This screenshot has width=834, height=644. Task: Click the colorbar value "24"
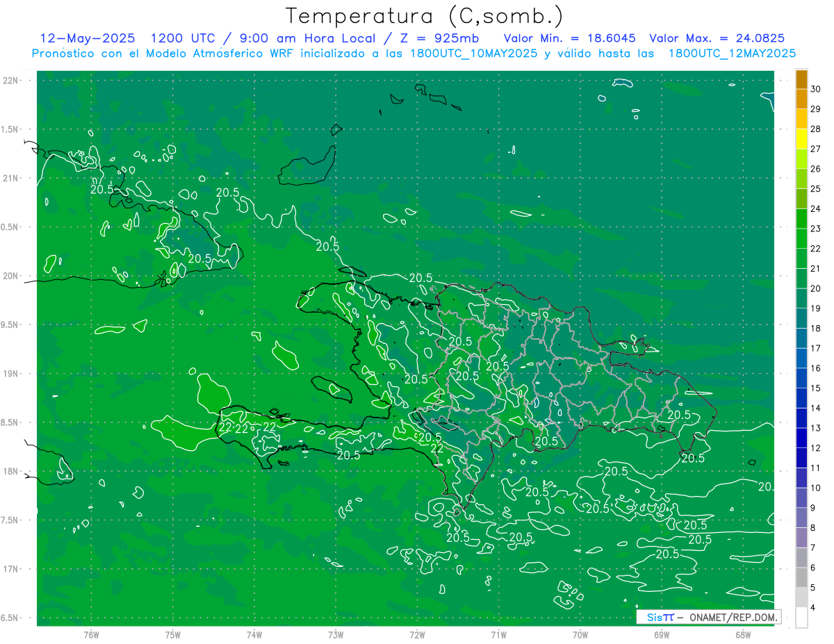(816, 208)
